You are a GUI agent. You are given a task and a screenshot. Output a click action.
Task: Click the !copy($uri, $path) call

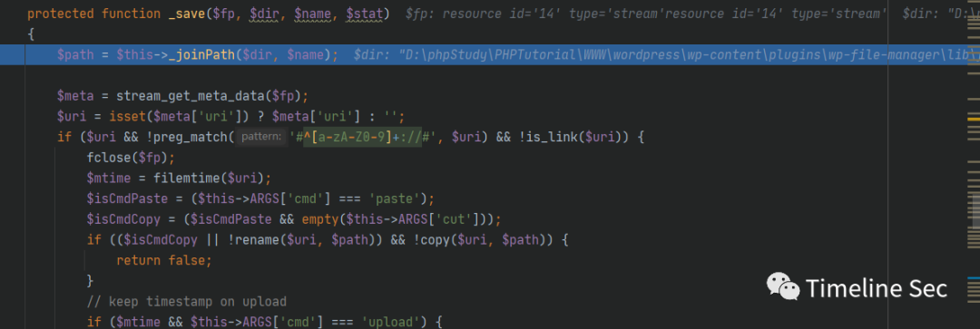coord(480,240)
